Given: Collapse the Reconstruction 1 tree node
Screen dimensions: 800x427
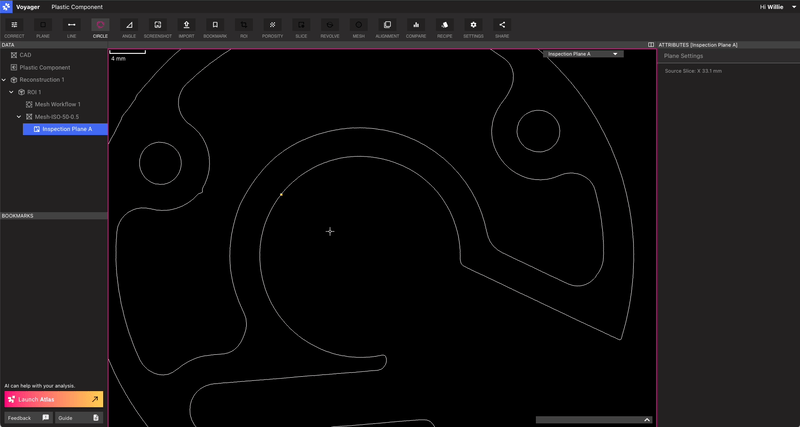Looking at the screenshot, I should (4, 80).
